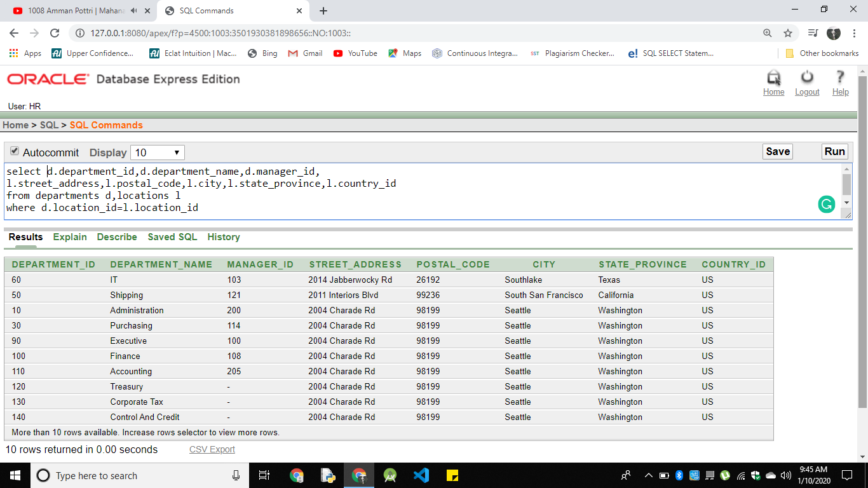Select the Texas state cell
The image size is (868, 488).
(x=609, y=280)
